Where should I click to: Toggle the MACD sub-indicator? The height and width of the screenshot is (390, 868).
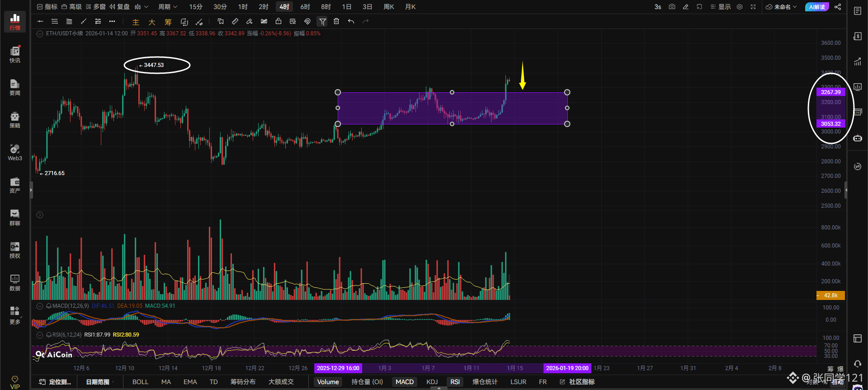click(x=404, y=382)
